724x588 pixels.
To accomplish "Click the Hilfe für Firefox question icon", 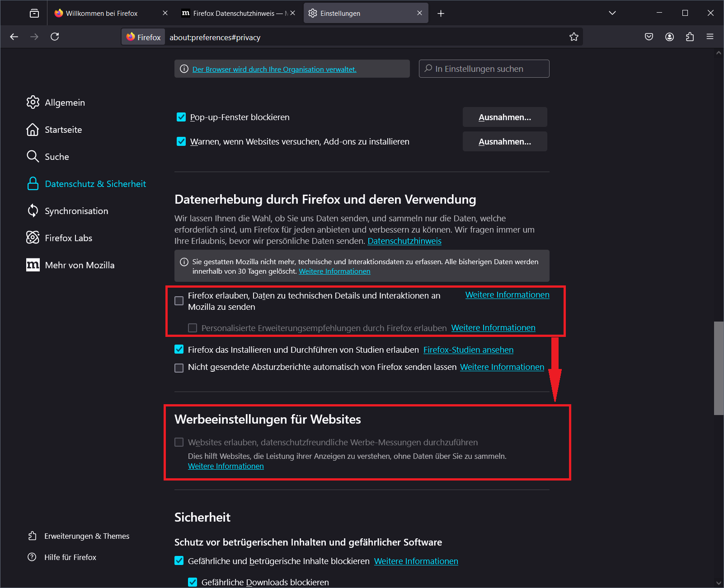I will click(32, 557).
